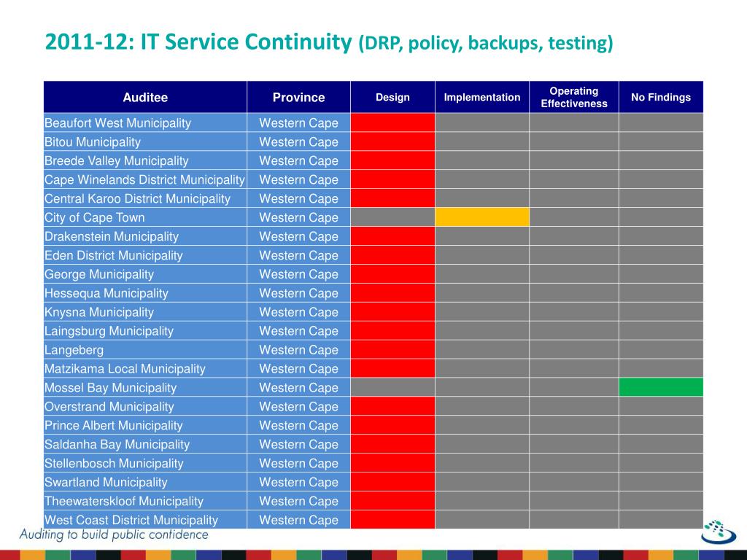Click the Stellenbosch Municipality row label
This screenshot has height=560, width=747.
pyautogui.click(x=114, y=463)
